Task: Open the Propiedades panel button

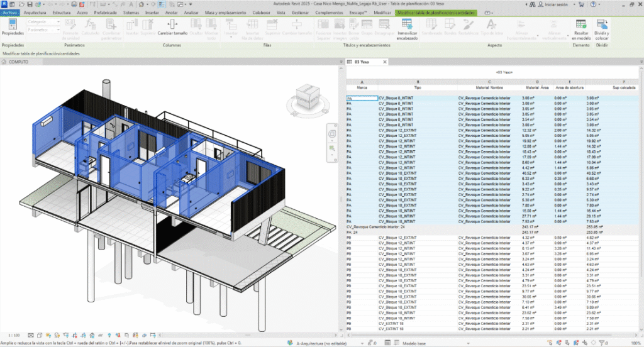Action: pyautogui.click(x=13, y=26)
